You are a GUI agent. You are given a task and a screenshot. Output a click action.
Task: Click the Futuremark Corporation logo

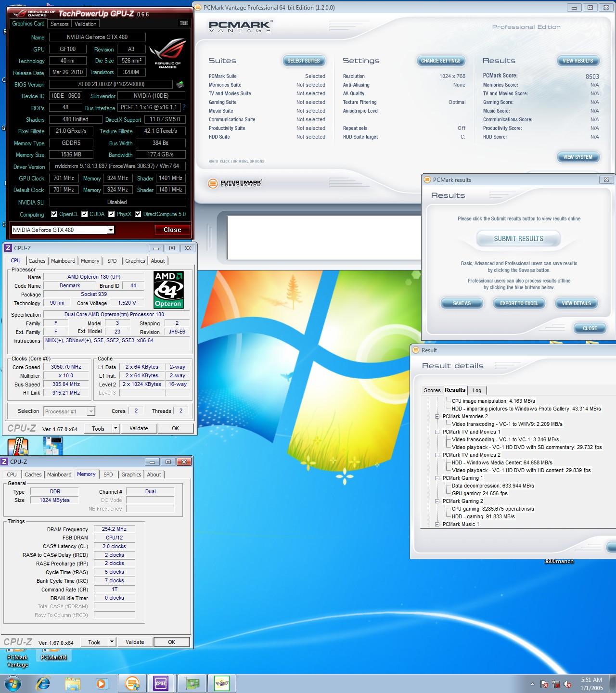click(235, 183)
